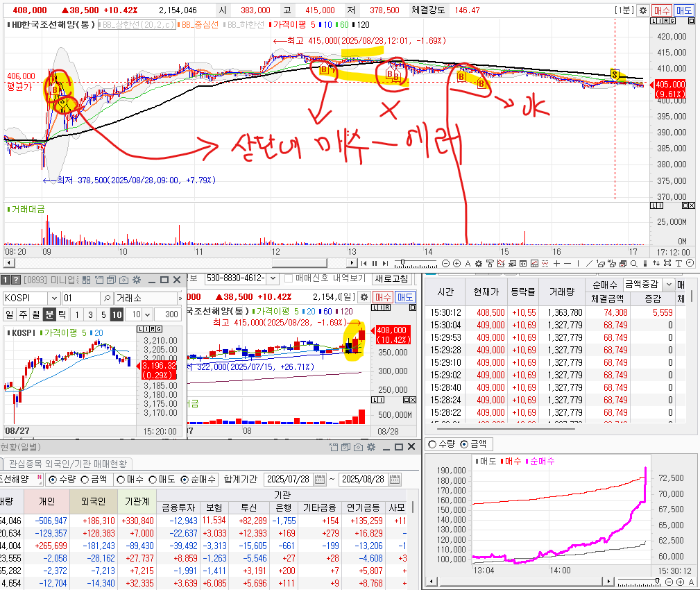The width and height of the screenshot is (700, 590).
Task: Select 틱 tick period in the KOSPI mini chart window
Action: click(x=62, y=314)
